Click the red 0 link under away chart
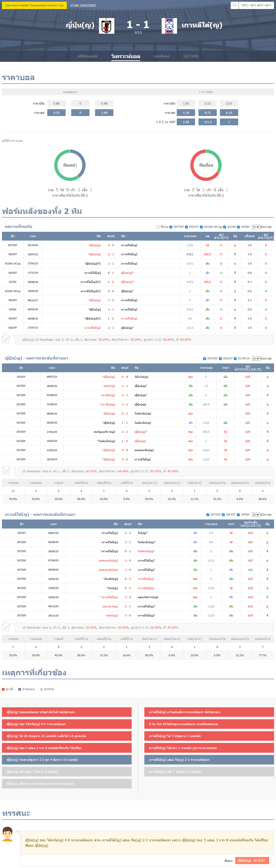276x868 pixels. [223, 195]
